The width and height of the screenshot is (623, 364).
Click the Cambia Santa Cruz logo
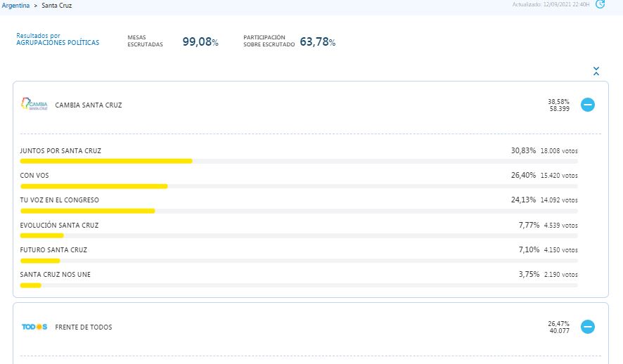(x=34, y=104)
